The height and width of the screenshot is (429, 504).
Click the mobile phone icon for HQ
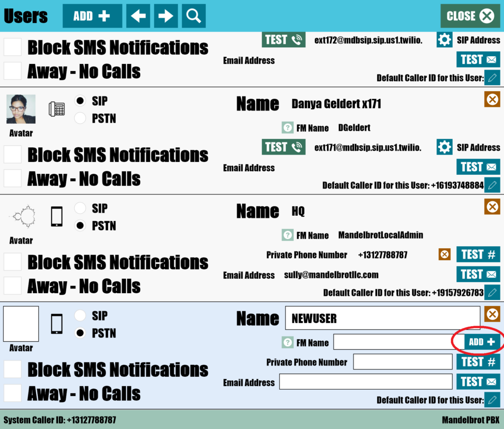[x=57, y=216]
